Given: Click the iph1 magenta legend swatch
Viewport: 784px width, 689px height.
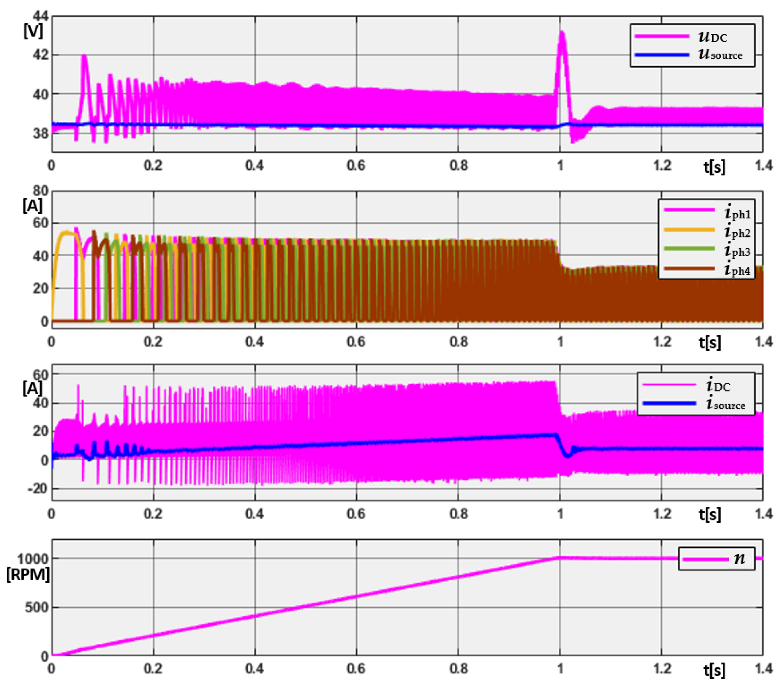Looking at the screenshot, I should (x=689, y=210).
